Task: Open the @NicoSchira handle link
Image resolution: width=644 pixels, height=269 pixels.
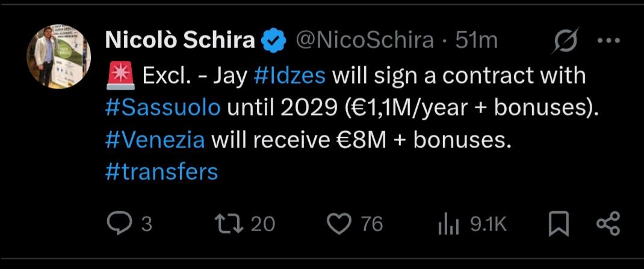Action: [x=365, y=40]
